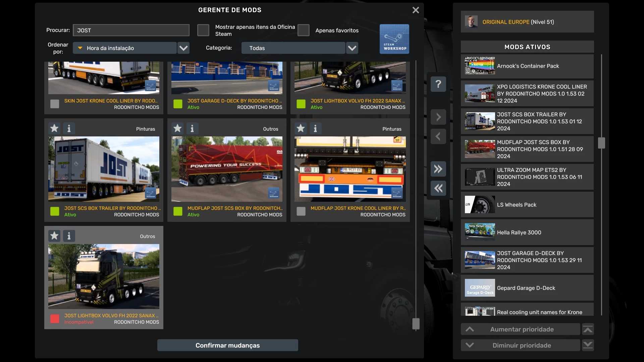Screen dimensions: 644x362
Task: Close the Gerente de Mods window
Action: [x=416, y=10]
